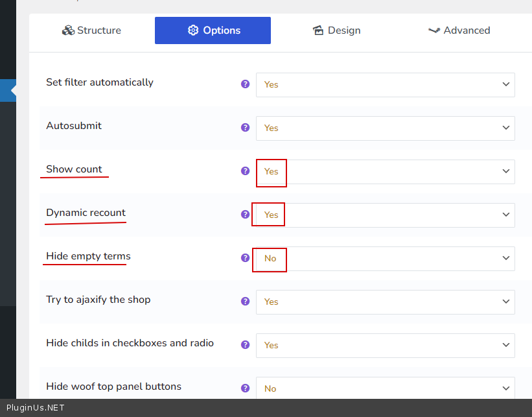Open the Try to ajaxify the shop dropdown
Screen dimensions: 532x417
coord(385,302)
